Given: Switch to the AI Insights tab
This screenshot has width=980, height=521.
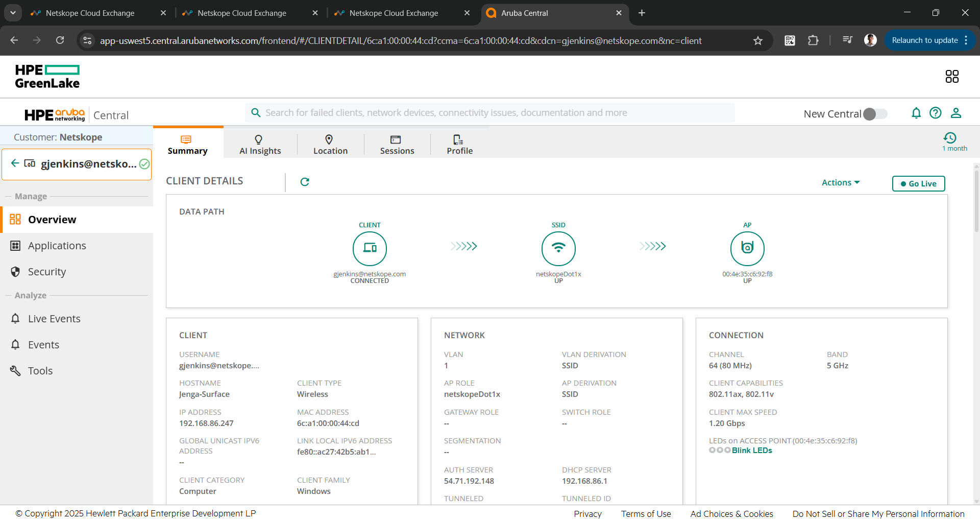Looking at the screenshot, I should (x=260, y=145).
